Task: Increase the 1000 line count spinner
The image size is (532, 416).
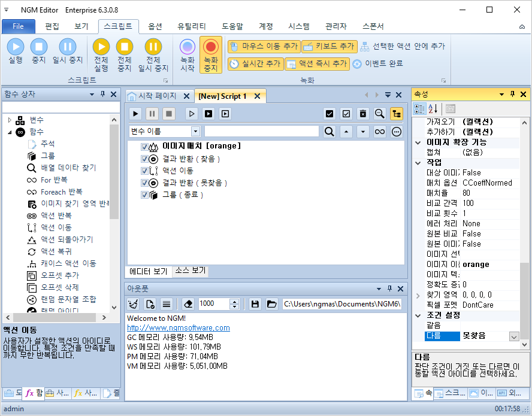Action: click(x=234, y=301)
